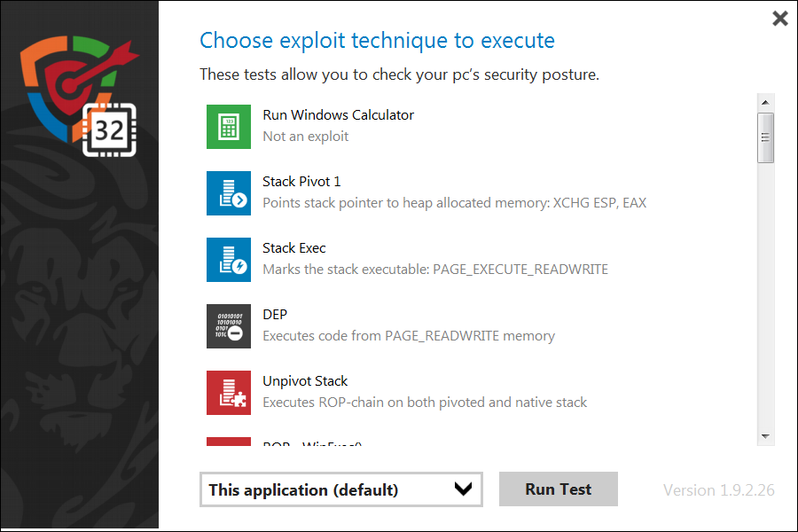This screenshot has width=798, height=532.
Task: Pick the DEP test description line
Action: (408, 336)
